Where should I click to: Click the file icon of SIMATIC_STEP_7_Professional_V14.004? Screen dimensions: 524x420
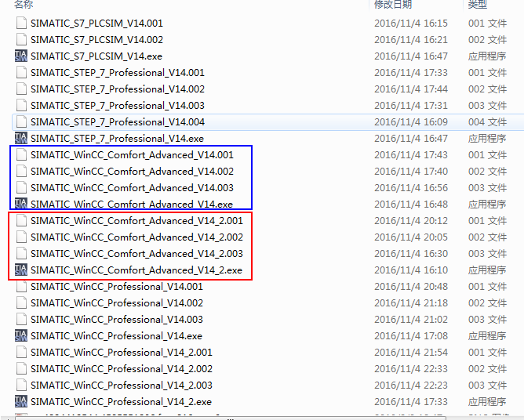pos(21,122)
